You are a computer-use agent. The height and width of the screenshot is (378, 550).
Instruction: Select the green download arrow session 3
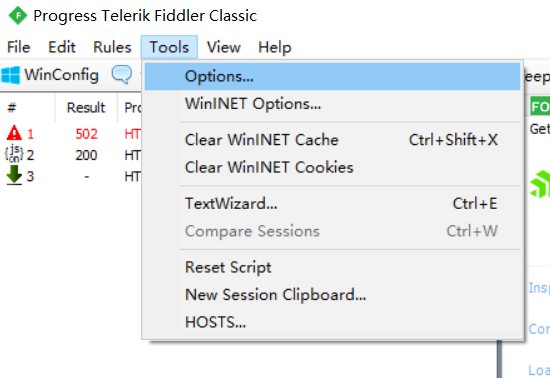click(14, 175)
